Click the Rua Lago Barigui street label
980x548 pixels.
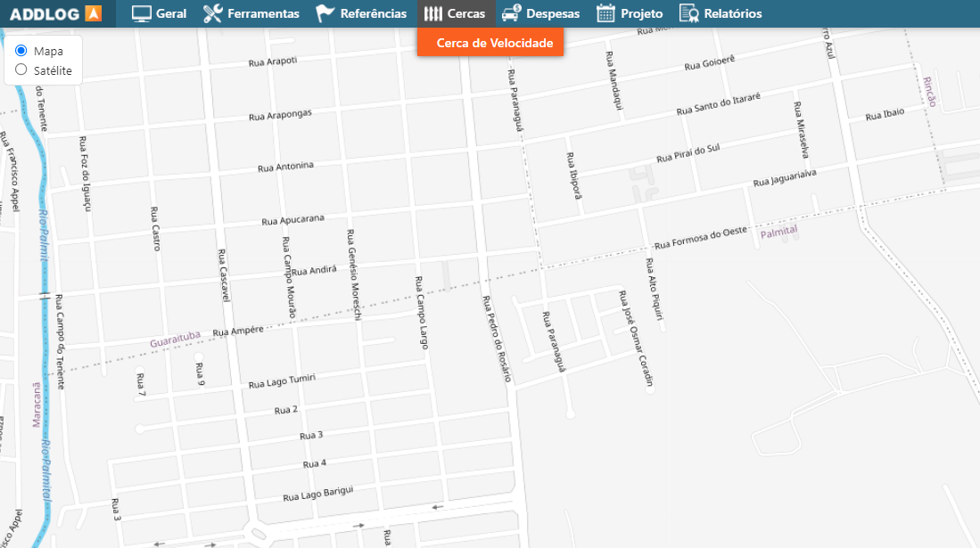tap(318, 493)
